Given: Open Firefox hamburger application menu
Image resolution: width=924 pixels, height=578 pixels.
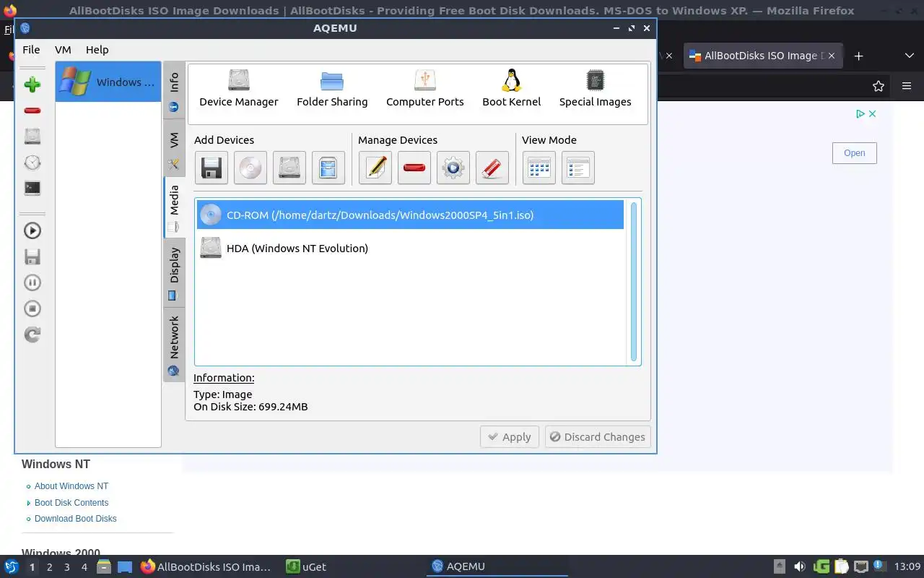Looking at the screenshot, I should (x=907, y=86).
